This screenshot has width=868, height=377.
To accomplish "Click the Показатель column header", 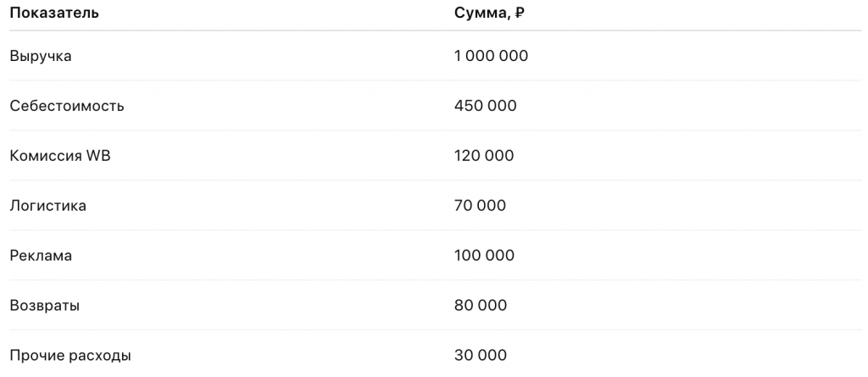I will [54, 13].
